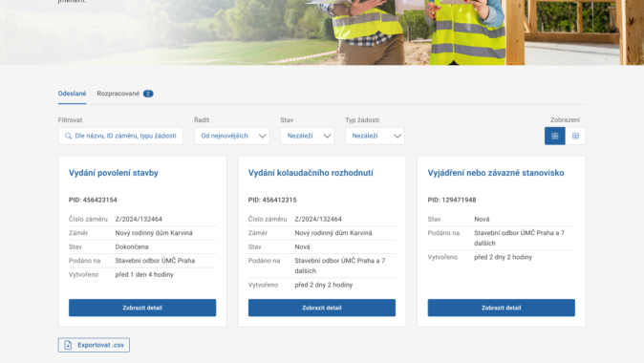This screenshot has height=363, width=644.
Task: Switch to the Rozpracované tab
Action: coord(118,94)
